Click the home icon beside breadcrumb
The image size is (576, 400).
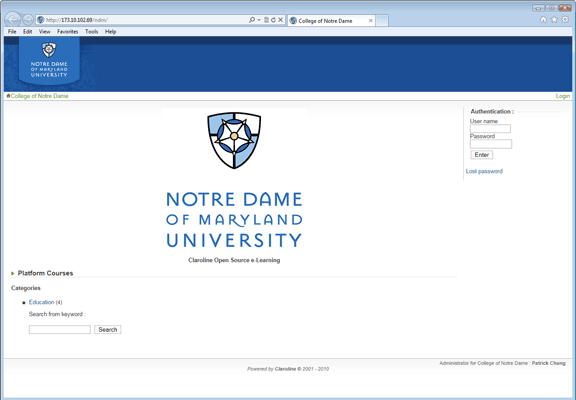8,96
